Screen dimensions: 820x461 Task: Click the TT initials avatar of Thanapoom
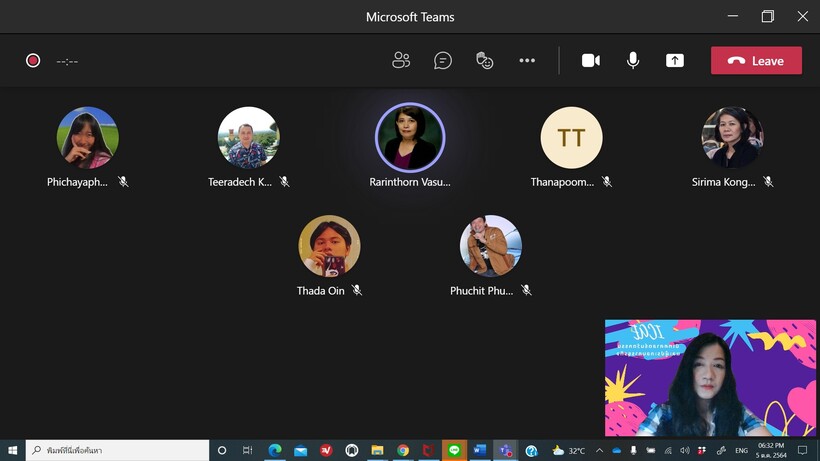click(571, 137)
